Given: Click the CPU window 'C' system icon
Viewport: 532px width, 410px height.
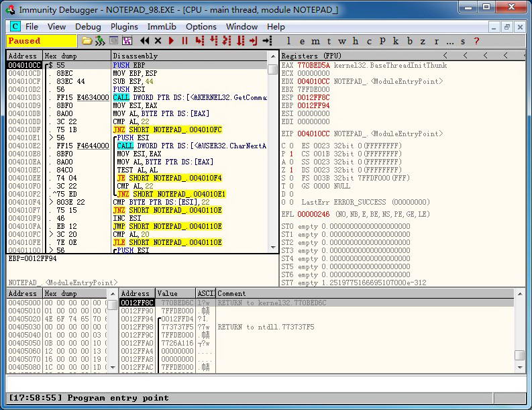Looking at the screenshot, I should [x=15, y=26].
